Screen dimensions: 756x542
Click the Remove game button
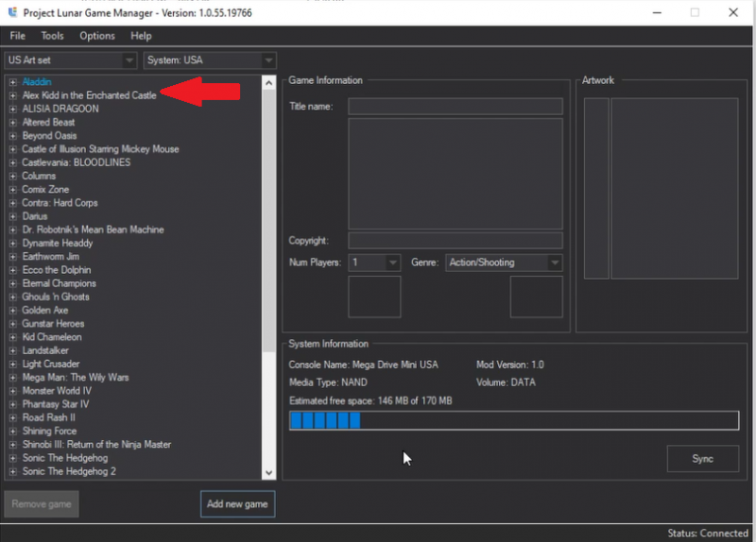click(x=42, y=504)
